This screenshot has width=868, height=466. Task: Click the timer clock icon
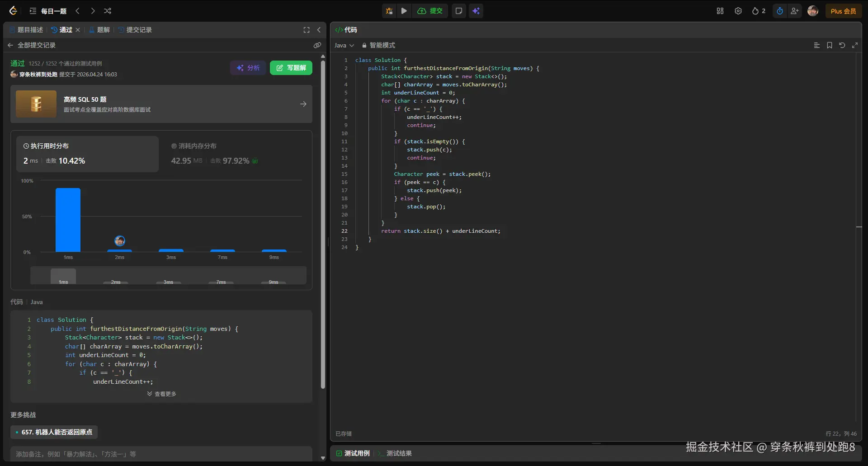(x=780, y=11)
